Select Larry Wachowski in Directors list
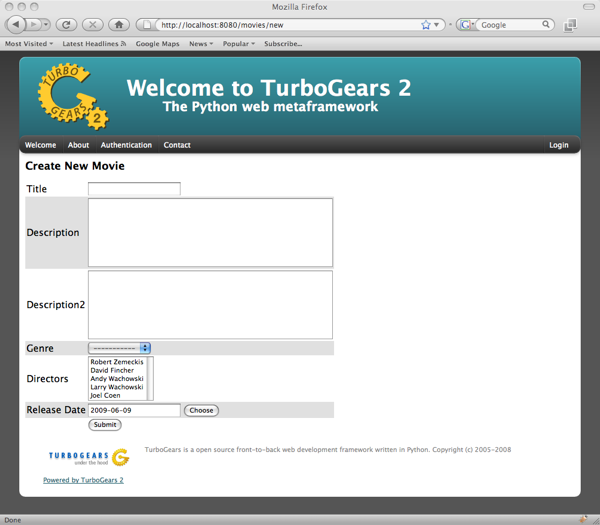 117,387
